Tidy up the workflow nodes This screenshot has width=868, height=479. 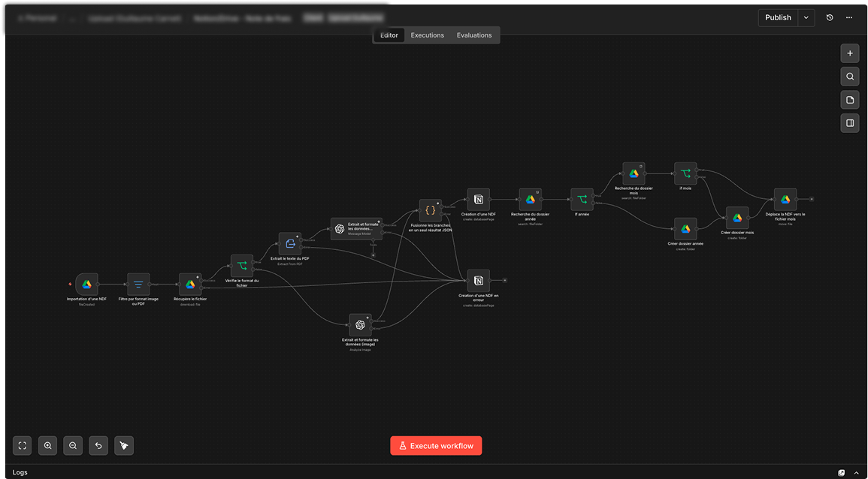coord(124,445)
